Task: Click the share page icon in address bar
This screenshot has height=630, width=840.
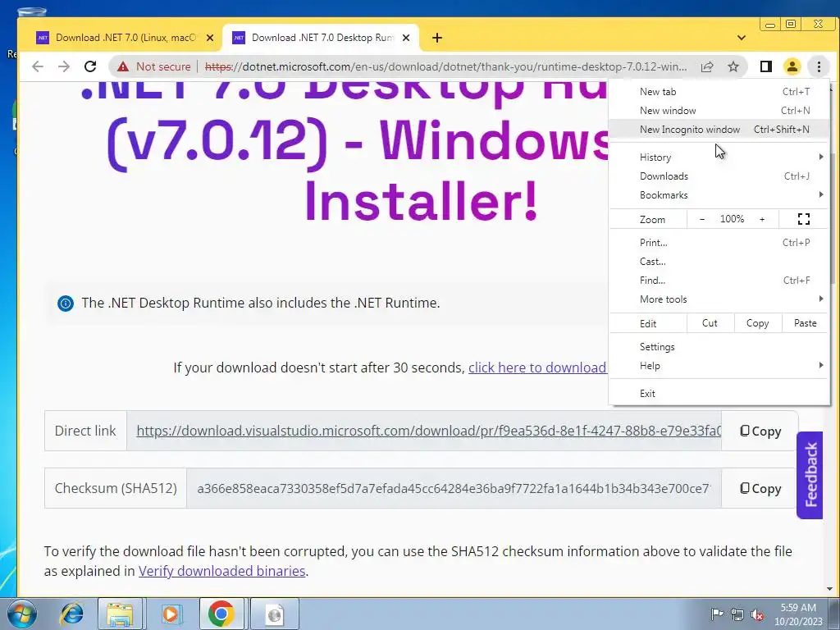Action: (707, 66)
